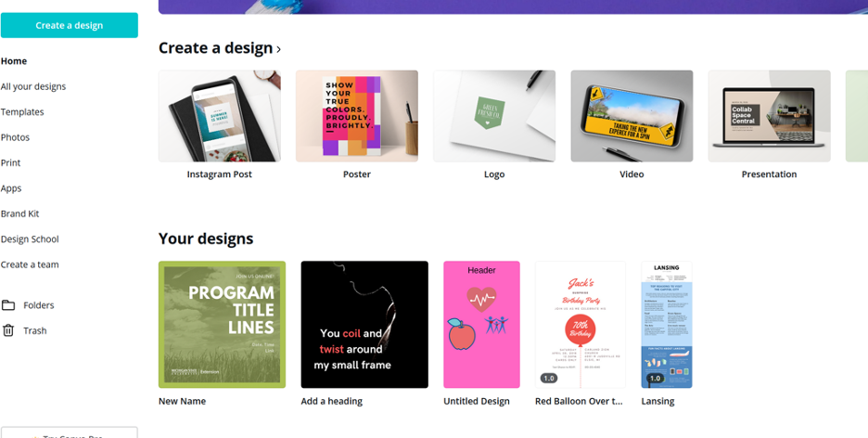
Task: Open the pink Untitled Design
Action: pos(481,324)
